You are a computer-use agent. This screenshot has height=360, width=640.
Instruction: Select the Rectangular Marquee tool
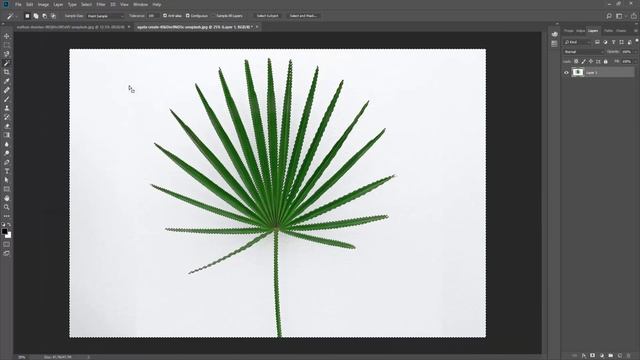[x=7, y=45]
